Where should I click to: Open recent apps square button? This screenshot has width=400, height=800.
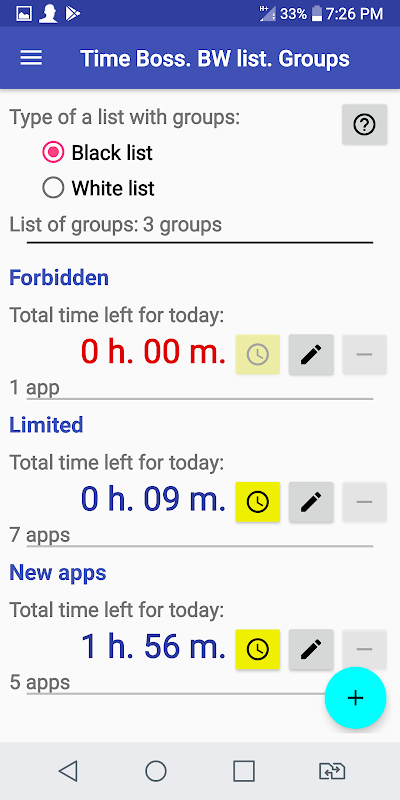[x=244, y=771]
